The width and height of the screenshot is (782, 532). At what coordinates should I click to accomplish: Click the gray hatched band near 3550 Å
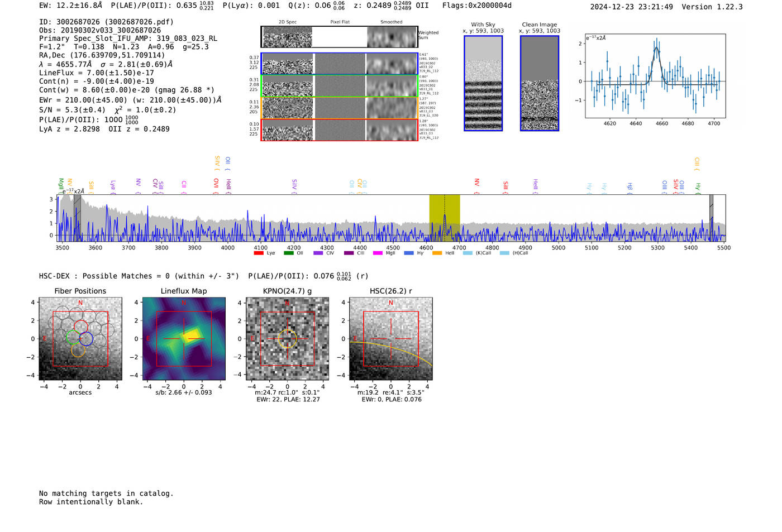[77, 218]
